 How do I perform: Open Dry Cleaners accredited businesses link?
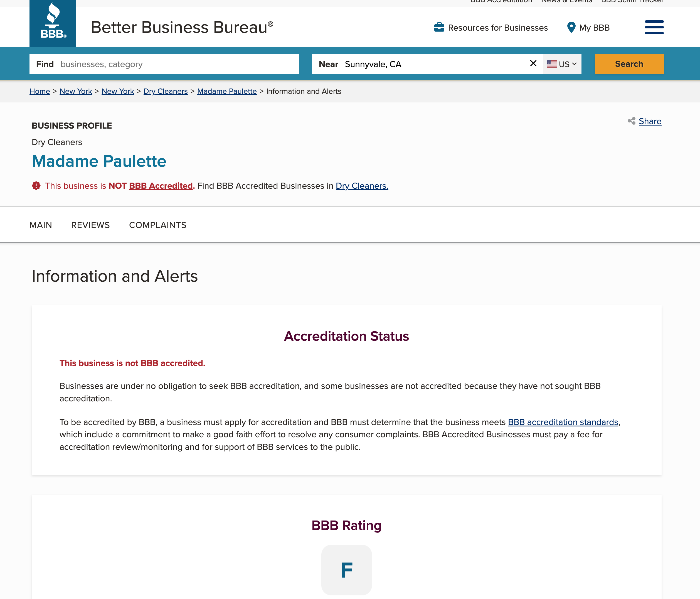(x=362, y=186)
